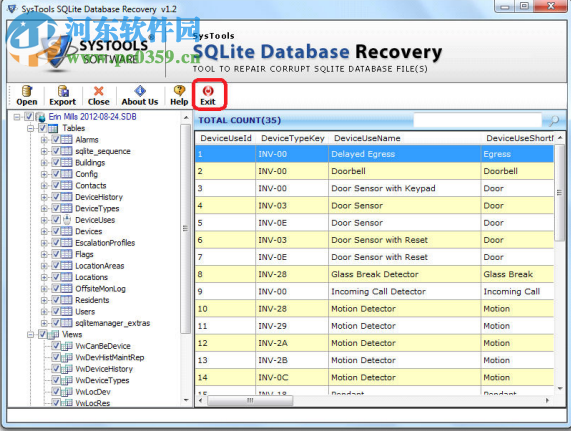Toggle the Tables node checkbox
This screenshot has width=571, height=431.
43,128
